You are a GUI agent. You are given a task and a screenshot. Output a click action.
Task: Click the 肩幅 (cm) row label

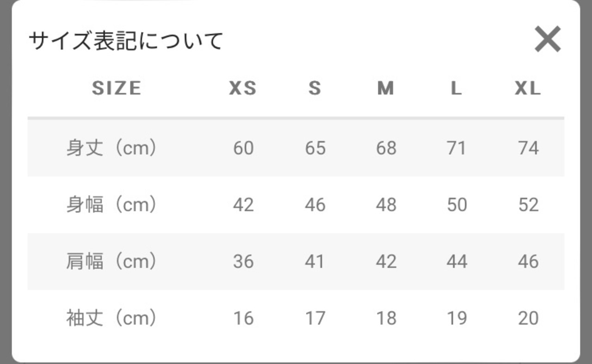point(111,261)
